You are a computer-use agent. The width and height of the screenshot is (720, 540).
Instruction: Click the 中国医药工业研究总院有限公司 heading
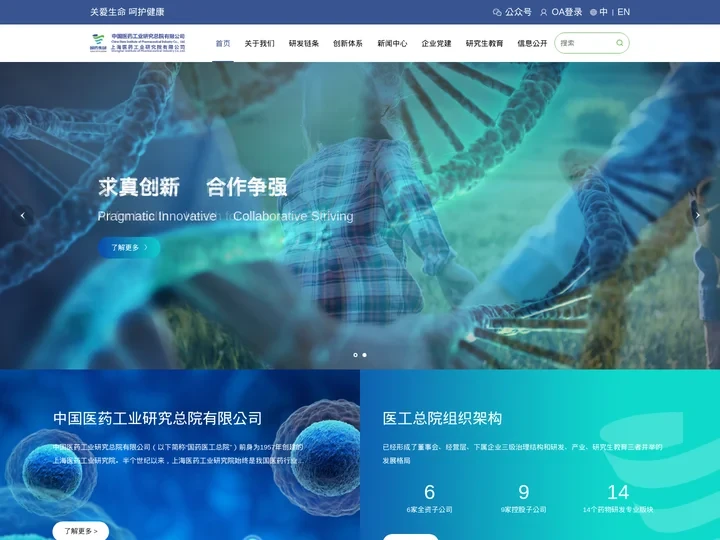click(158, 418)
